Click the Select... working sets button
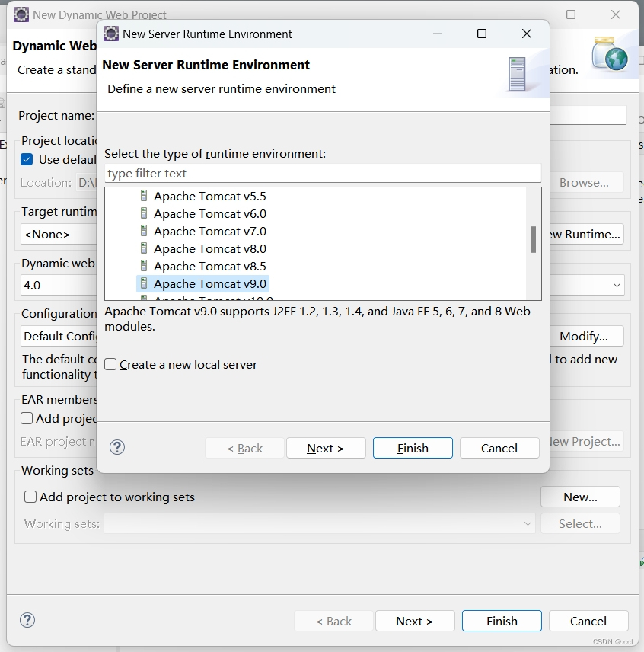 click(x=580, y=523)
